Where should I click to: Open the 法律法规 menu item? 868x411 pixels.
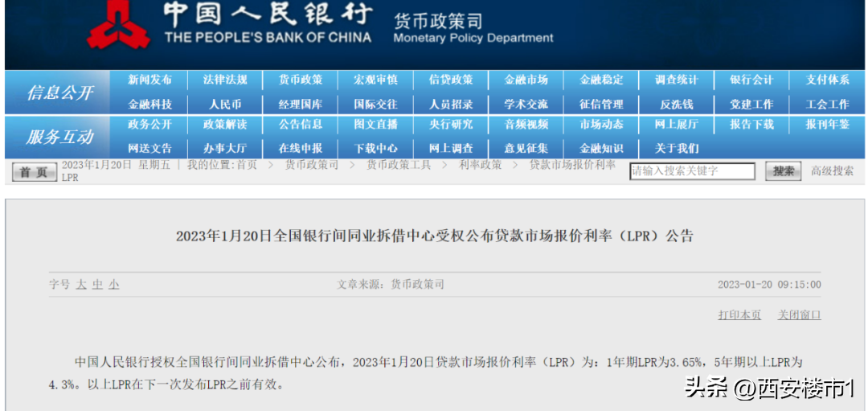[225, 80]
